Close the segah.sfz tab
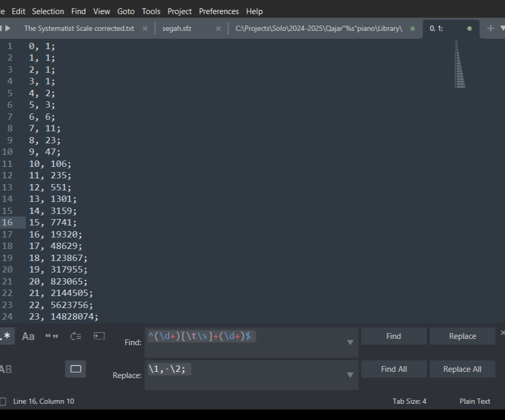This screenshot has height=420, width=505. pos(218,28)
